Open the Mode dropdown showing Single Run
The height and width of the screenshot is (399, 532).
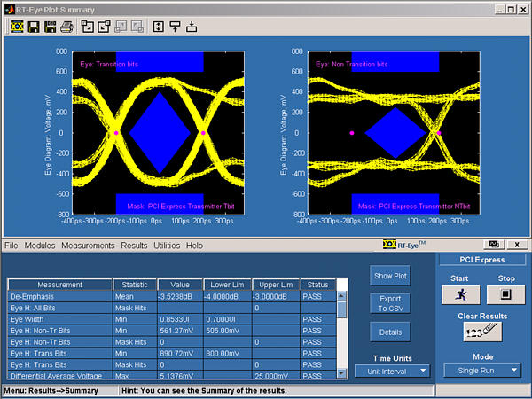click(x=482, y=371)
